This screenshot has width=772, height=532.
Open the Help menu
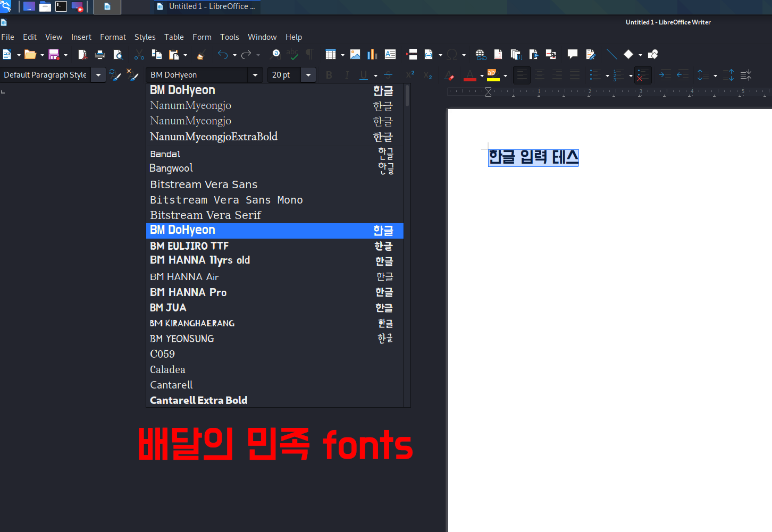(293, 37)
